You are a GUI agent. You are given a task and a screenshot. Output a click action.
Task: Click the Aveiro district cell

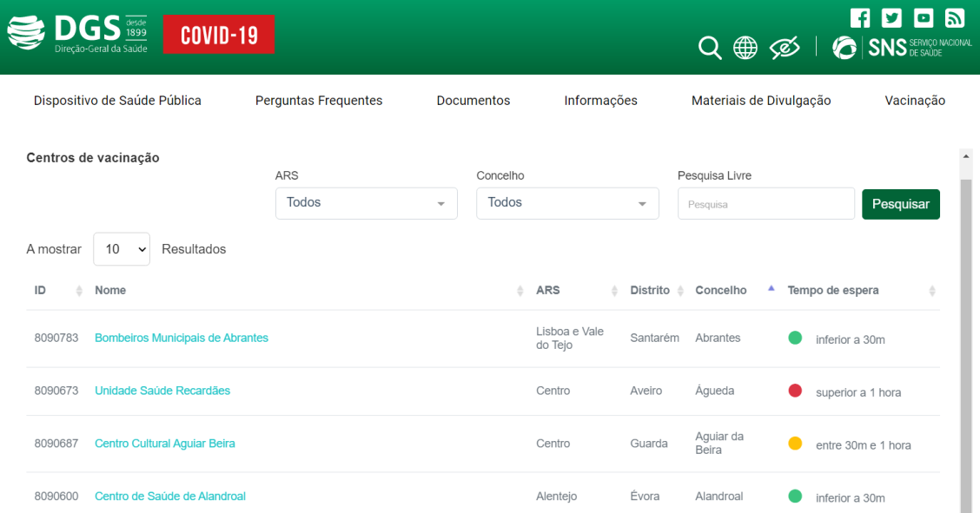(646, 391)
